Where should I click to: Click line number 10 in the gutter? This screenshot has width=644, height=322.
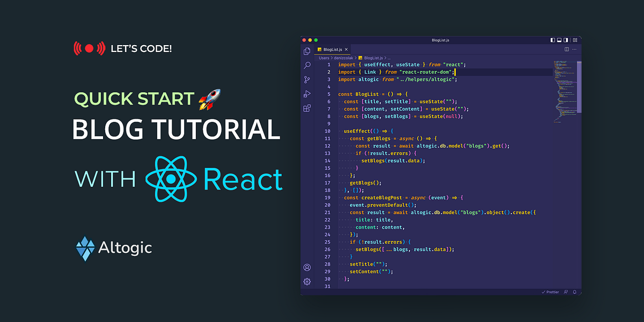click(328, 131)
